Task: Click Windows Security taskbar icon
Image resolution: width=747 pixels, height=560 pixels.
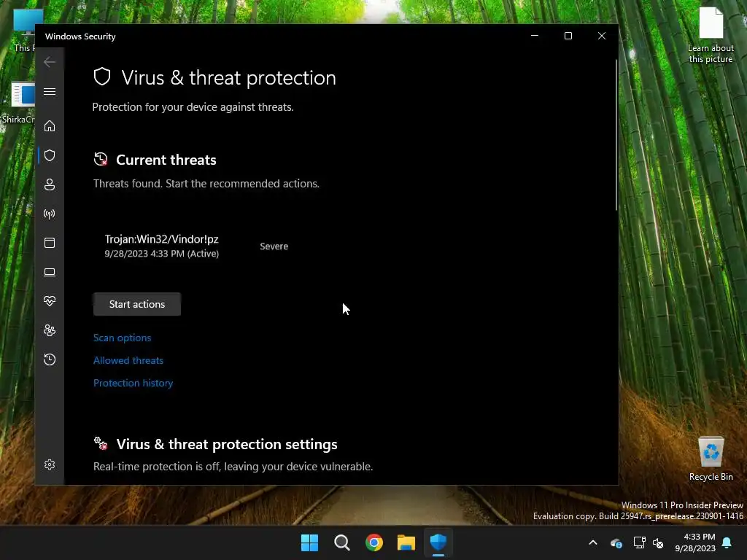Action: pyautogui.click(x=438, y=542)
